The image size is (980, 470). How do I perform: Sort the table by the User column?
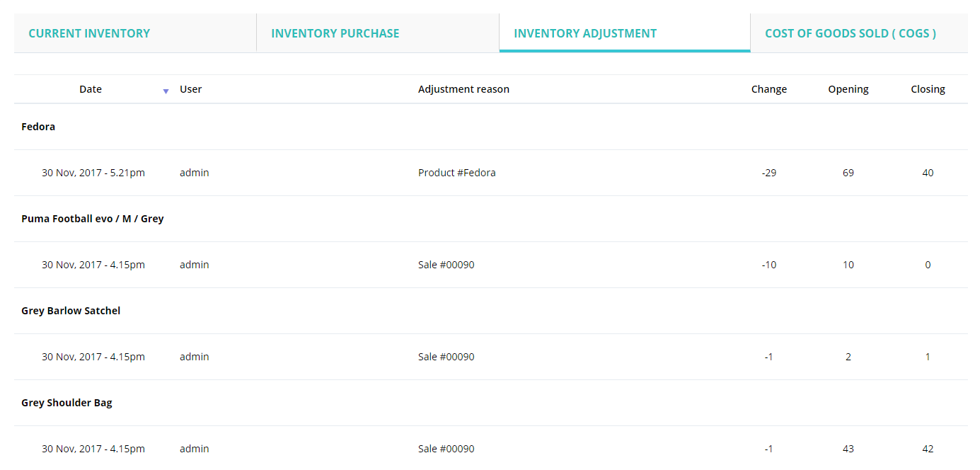[191, 89]
